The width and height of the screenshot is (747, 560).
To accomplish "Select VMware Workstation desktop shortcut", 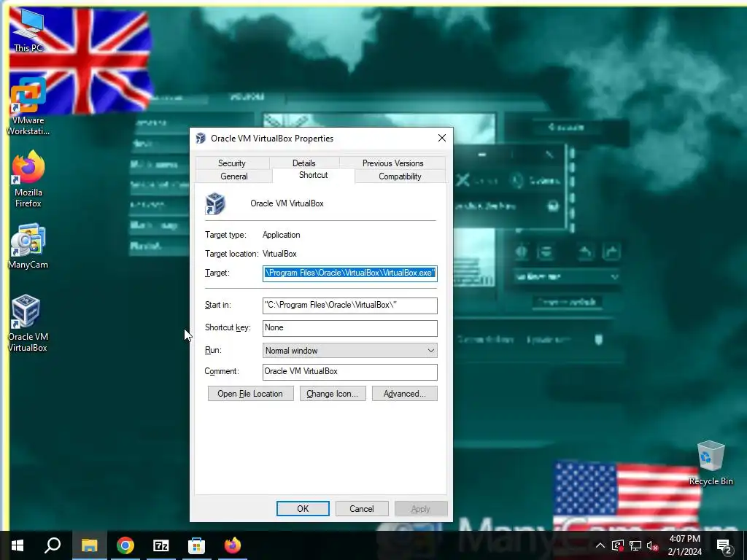I will 28,106.
